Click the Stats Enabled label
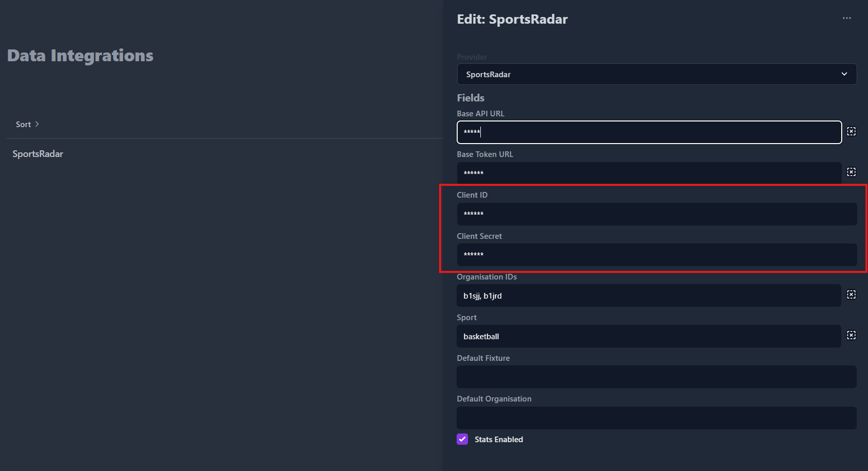 [x=499, y=439]
